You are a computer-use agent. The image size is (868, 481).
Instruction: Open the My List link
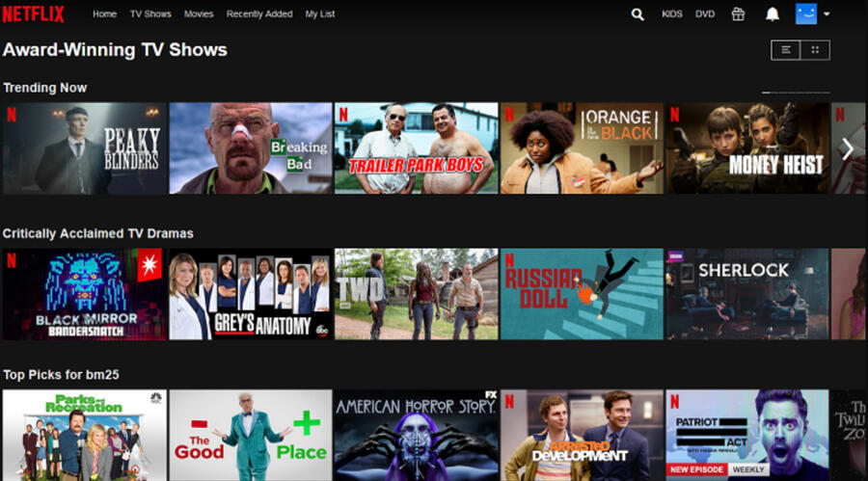pyautogui.click(x=321, y=14)
